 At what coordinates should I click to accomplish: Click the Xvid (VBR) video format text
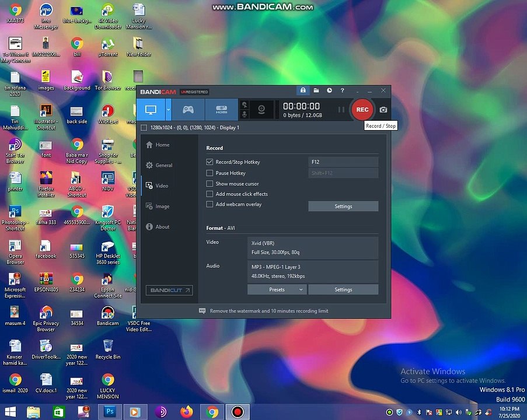click(x=263, y=243)
